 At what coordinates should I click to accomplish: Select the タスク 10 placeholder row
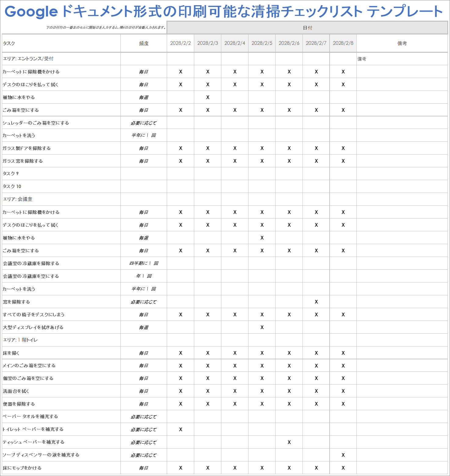(x=61, y=186)
